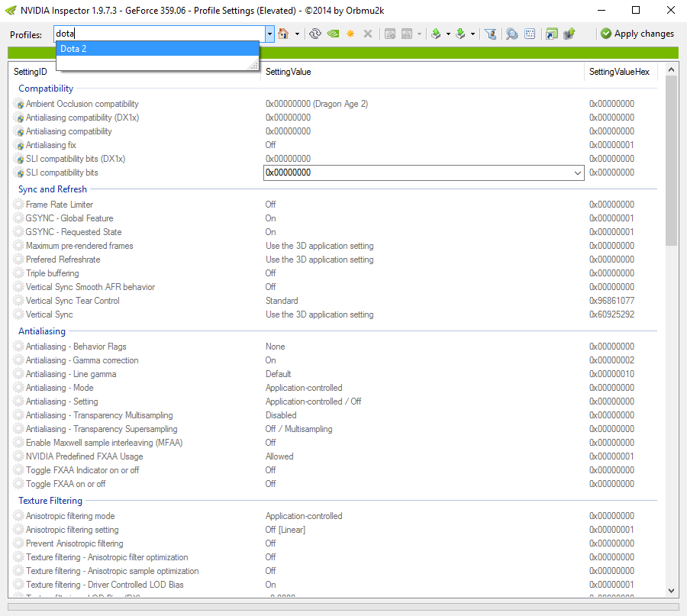Click the Antialiasing group header
Viewport: 687px width, 616px height.
42,331
